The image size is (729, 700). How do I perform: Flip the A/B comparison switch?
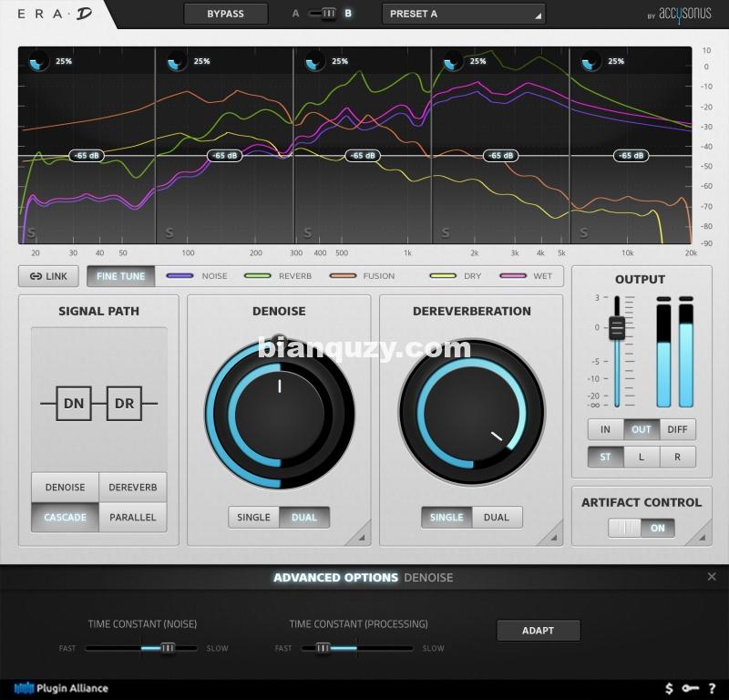tap(323, 14)
